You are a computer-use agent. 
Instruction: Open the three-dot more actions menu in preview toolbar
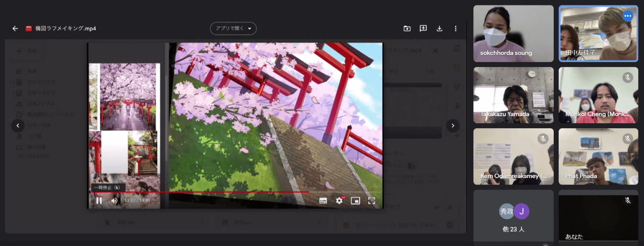[455, 28]
